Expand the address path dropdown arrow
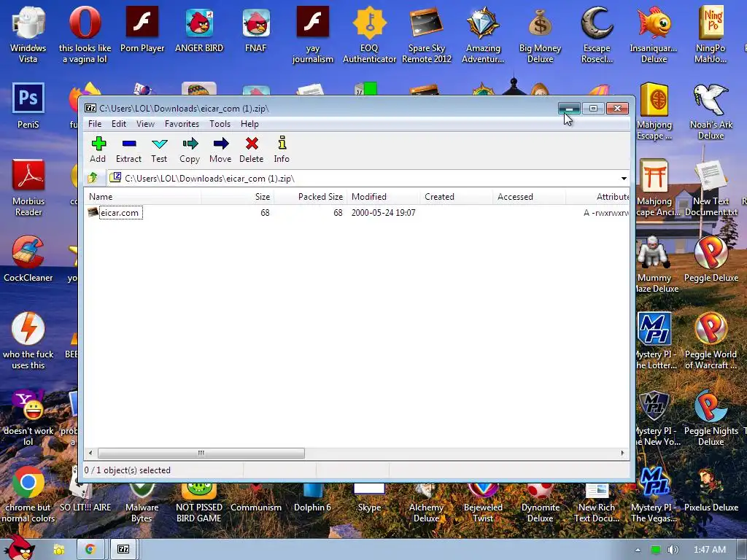The height and width of the screenshot is (560, 747). point(624,179)
